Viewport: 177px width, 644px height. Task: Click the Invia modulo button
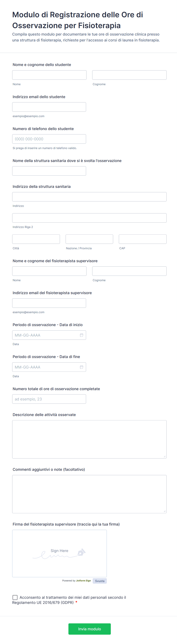[x=89, y=629]
